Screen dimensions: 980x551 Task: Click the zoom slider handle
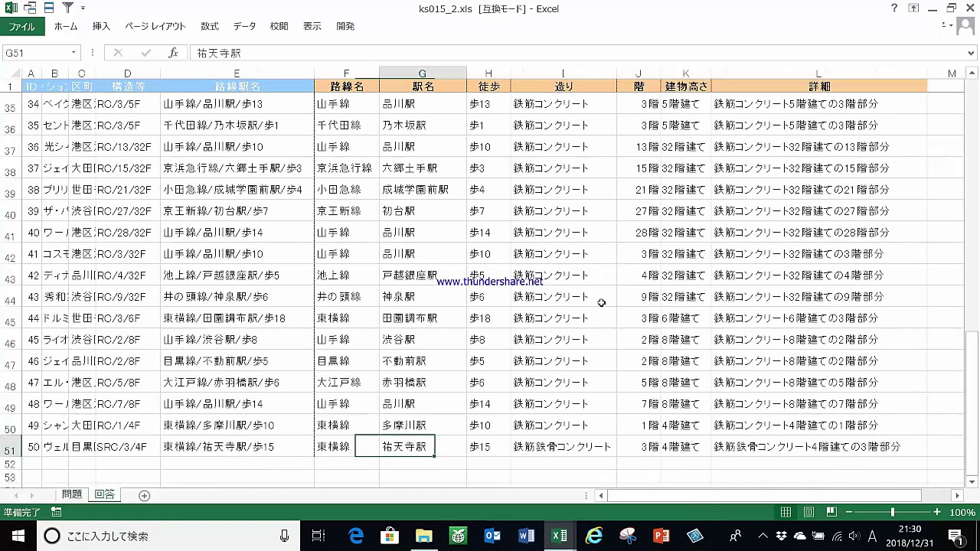pos(893,512)
